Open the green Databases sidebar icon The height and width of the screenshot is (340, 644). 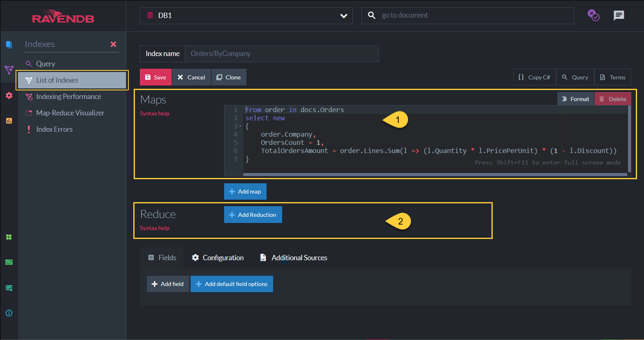coord(9,237)
